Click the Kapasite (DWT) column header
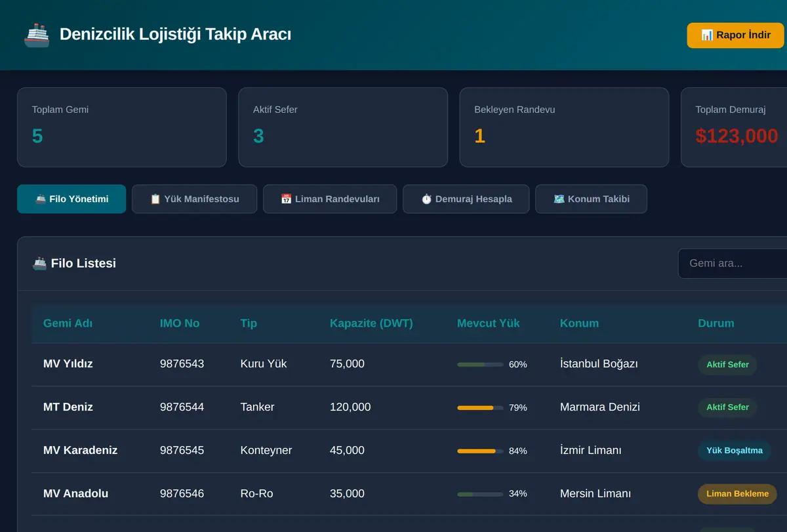 coord(371,323)
